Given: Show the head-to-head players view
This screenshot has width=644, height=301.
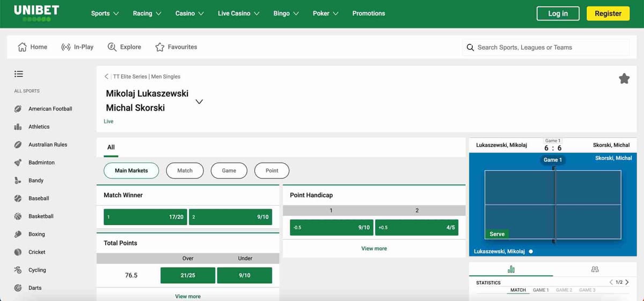Looking at the screenshot, I should click(x=595, y=269).
